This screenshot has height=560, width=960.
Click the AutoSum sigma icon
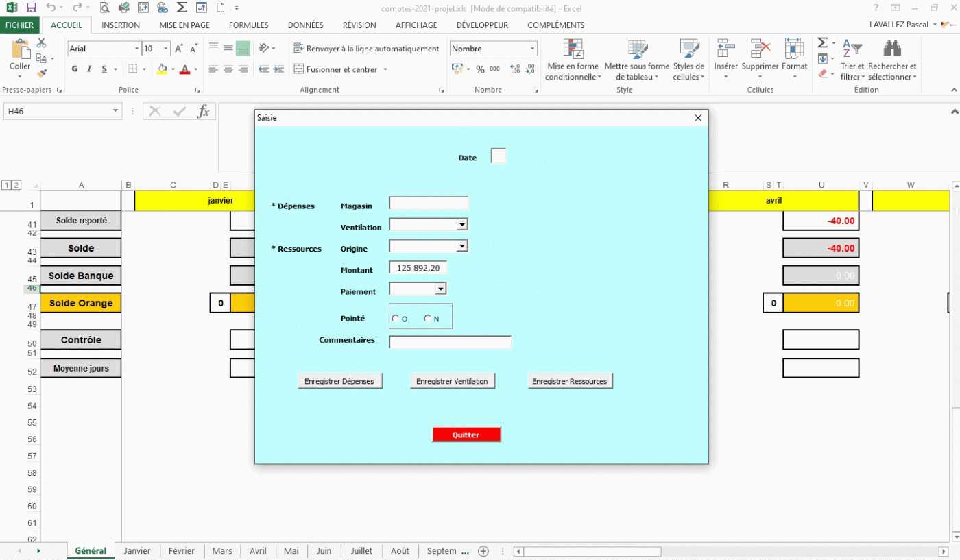coord(823,42)
